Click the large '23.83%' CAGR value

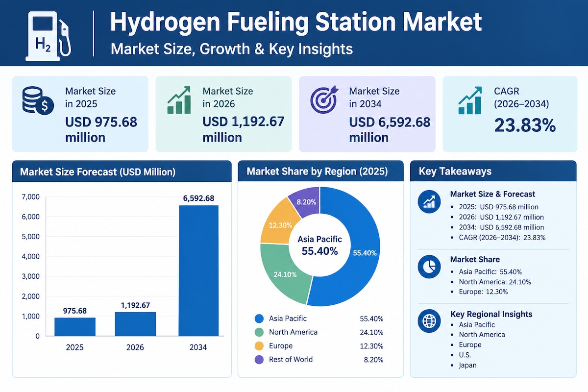[x=525, y=125]
